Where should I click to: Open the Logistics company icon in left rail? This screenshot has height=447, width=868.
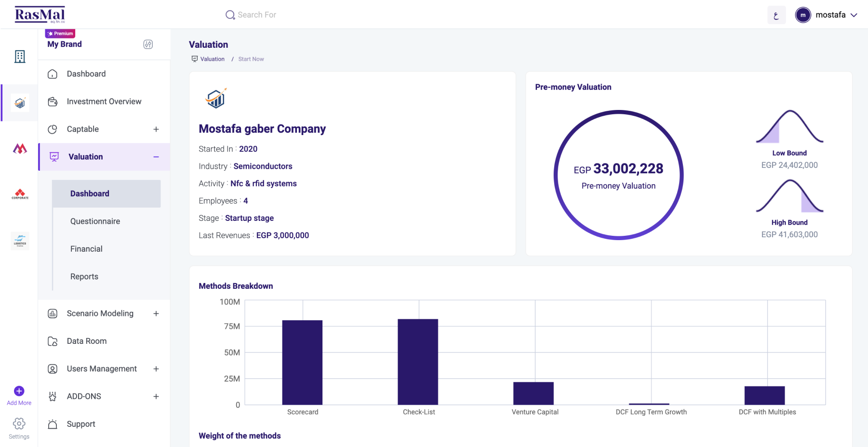click(x=20, y=241)
